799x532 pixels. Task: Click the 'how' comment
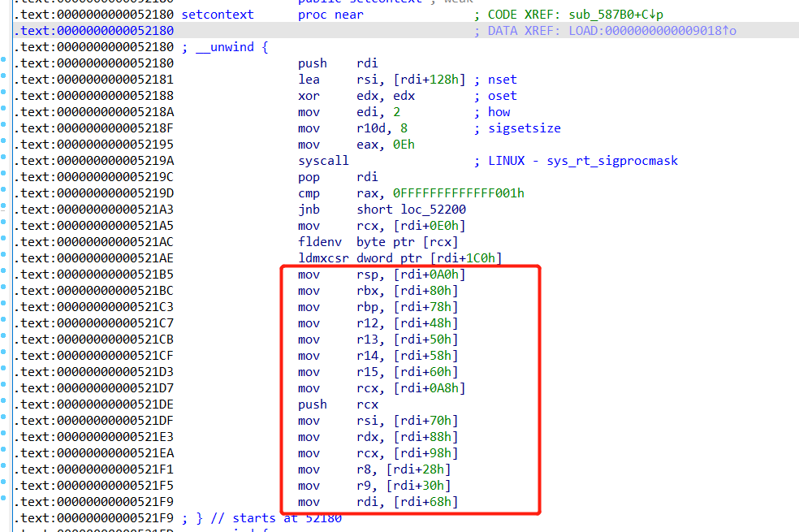(499, 112)
